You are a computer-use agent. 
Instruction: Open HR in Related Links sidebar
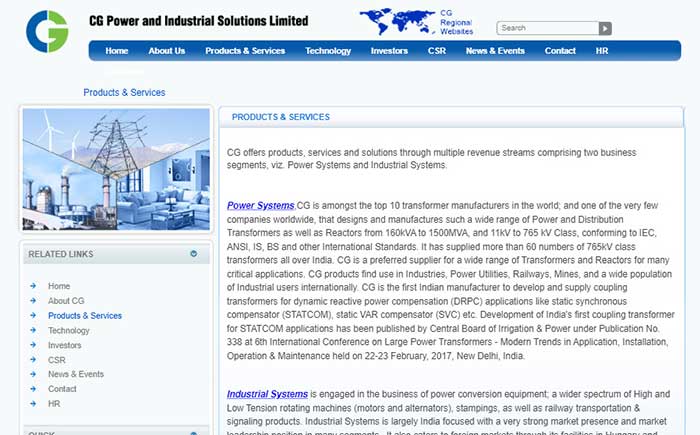[x=54, y=404]
